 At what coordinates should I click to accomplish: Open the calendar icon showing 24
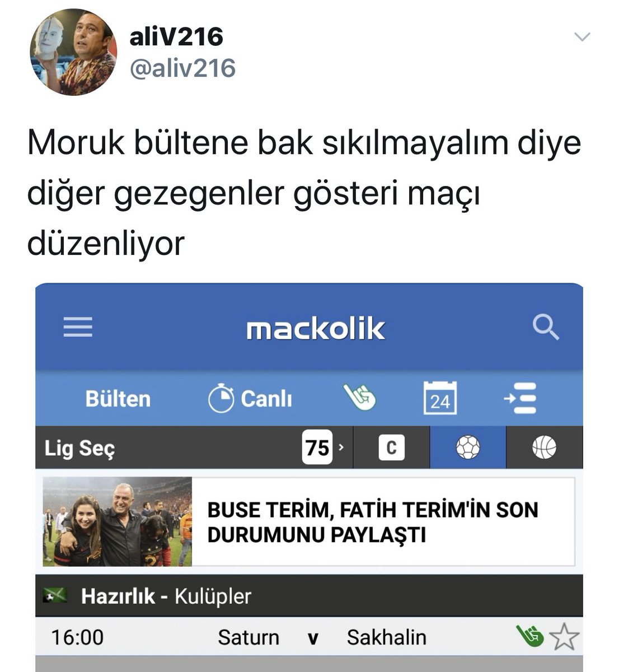click(x=440, y=398)
